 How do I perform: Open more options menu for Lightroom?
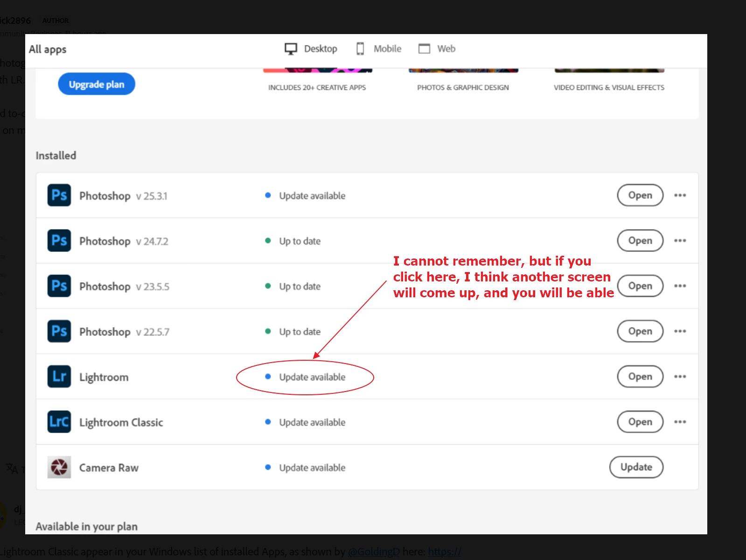tap(680, 376)
